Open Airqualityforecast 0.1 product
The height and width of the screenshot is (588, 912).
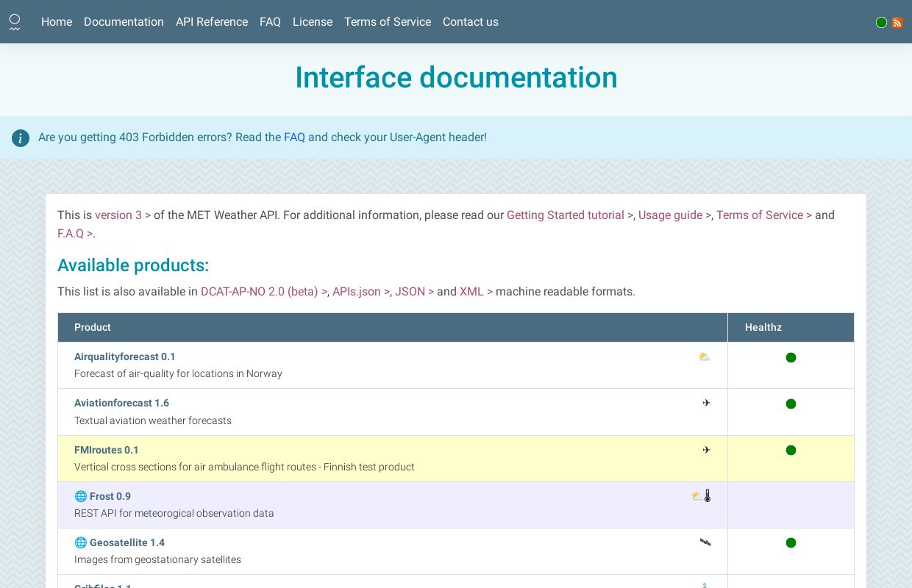click(x=125, y=357)
